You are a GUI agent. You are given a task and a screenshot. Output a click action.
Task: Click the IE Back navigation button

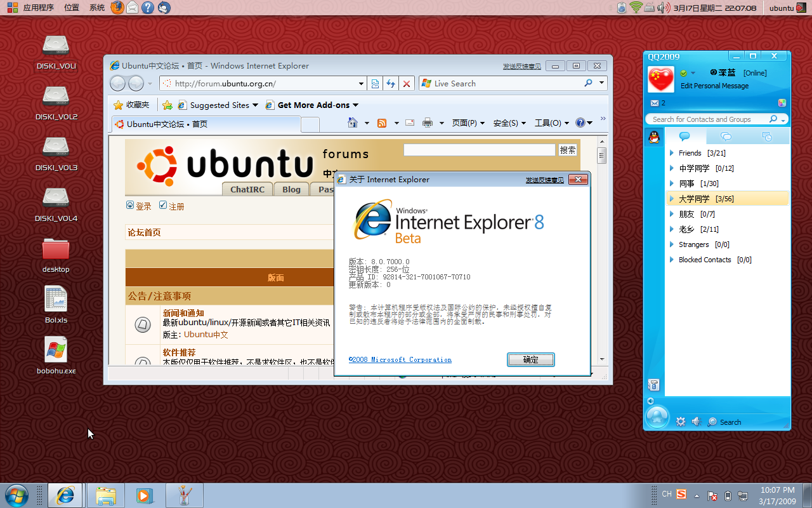[118, 83]
